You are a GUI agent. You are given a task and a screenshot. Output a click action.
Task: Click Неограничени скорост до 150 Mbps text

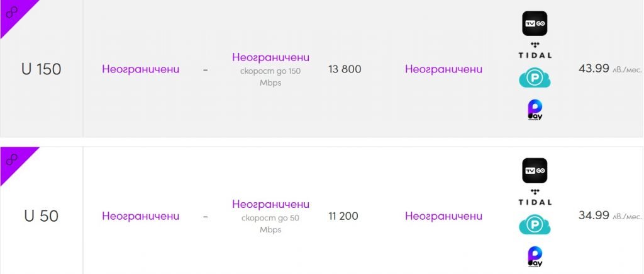(x=270, y=69)
